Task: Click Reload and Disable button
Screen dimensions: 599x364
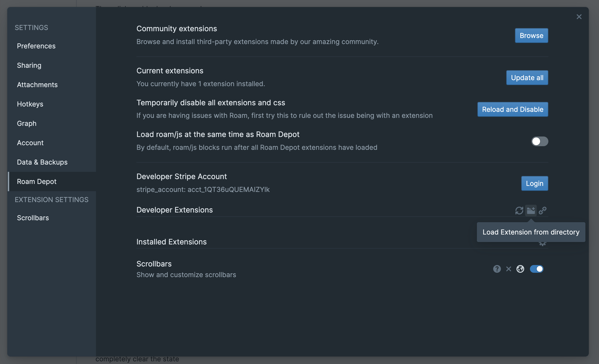Action: [x=512, y=109]
